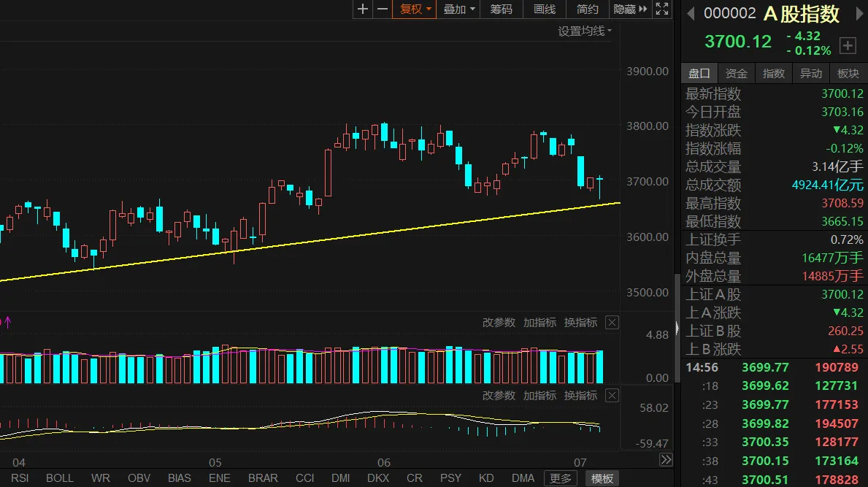Close the MACD indicator panel

click(612, 396)
